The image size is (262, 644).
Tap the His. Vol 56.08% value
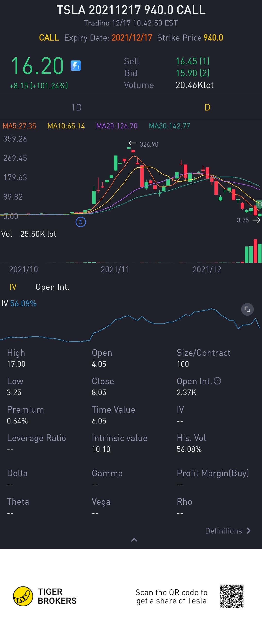189,449
